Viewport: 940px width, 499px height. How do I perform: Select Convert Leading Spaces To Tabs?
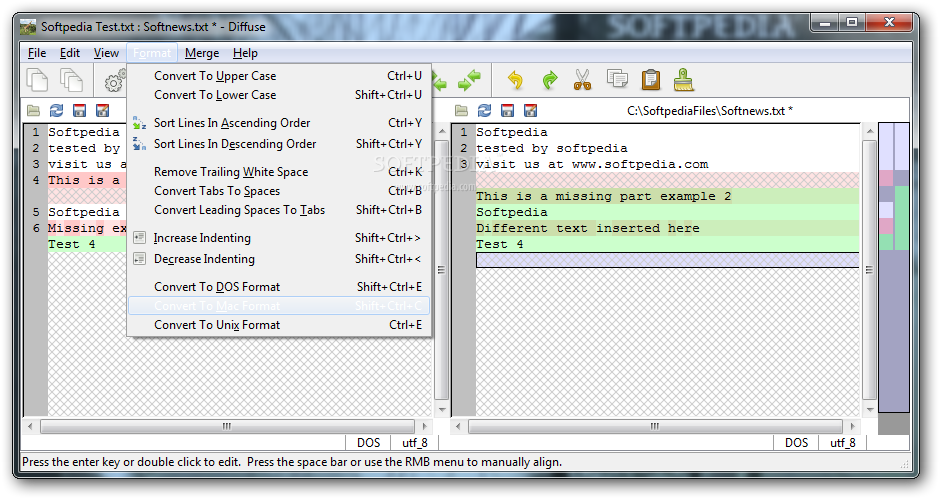click(279, 210)
